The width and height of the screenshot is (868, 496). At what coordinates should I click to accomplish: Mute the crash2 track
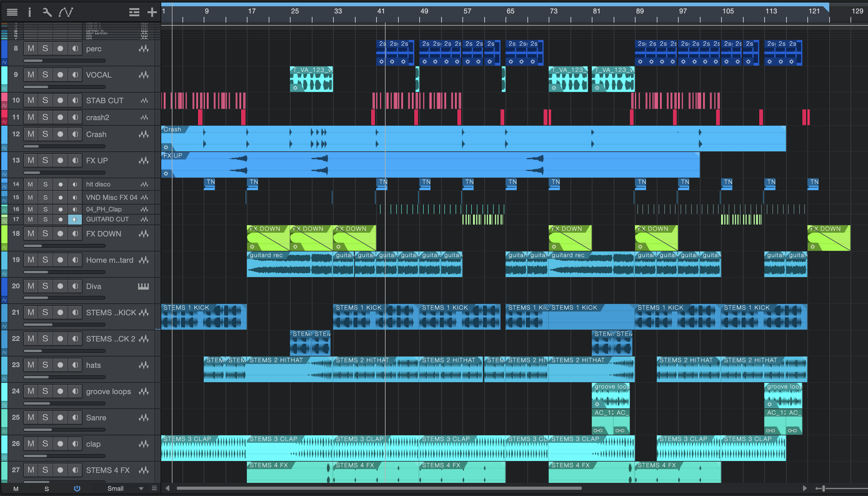click(31, 117)
